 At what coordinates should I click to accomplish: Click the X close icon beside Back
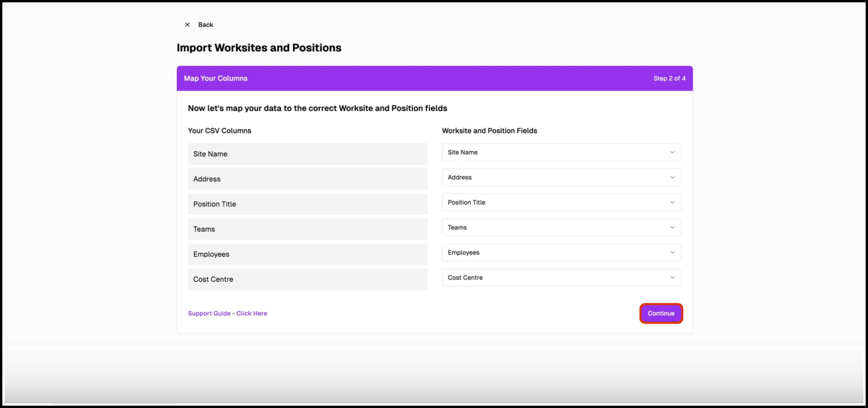tap(187, 25)
